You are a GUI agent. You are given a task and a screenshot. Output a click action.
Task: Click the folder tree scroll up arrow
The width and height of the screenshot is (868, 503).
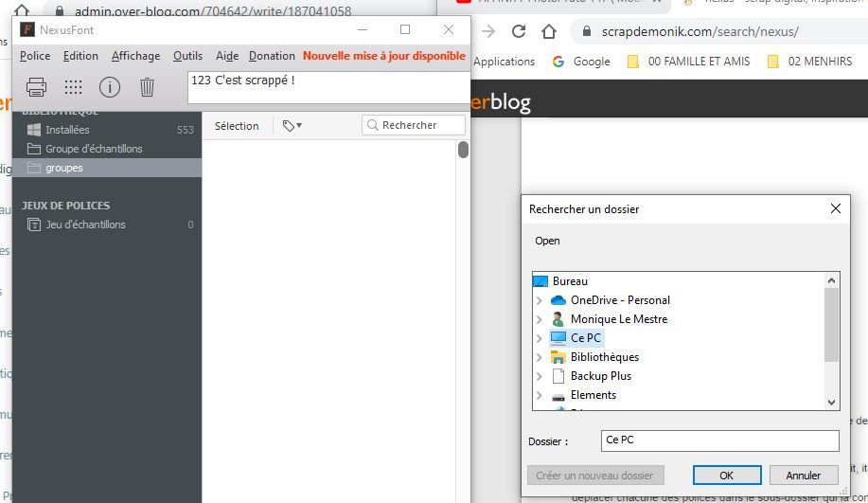coord(831,280)
